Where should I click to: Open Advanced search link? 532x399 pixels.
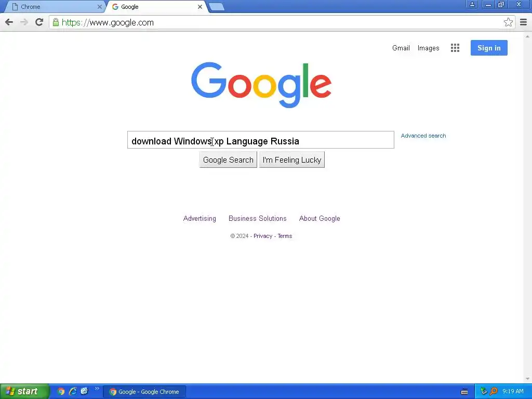coord(423,136)
